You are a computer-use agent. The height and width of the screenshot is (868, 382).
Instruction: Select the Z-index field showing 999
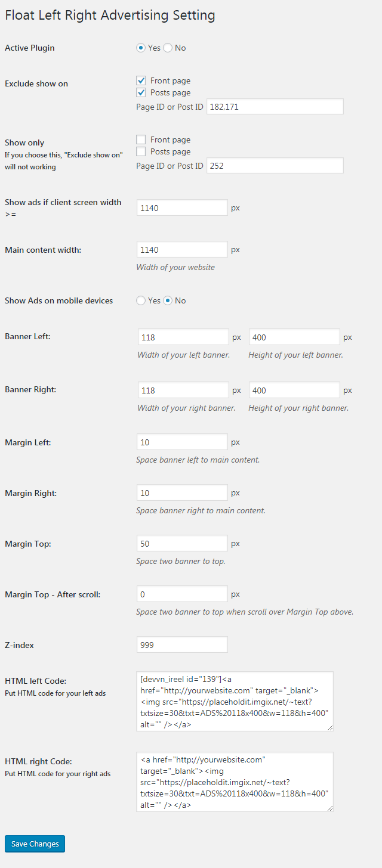pyautogui.click(x=182, y=644)
